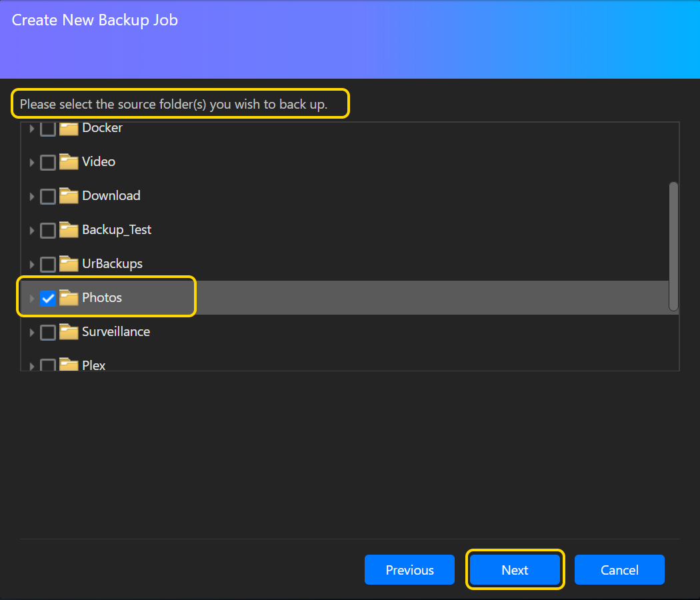This screenshot has height=600, width=700.
Task: Select the Surveillance folder name
Action: pos(116,331)
